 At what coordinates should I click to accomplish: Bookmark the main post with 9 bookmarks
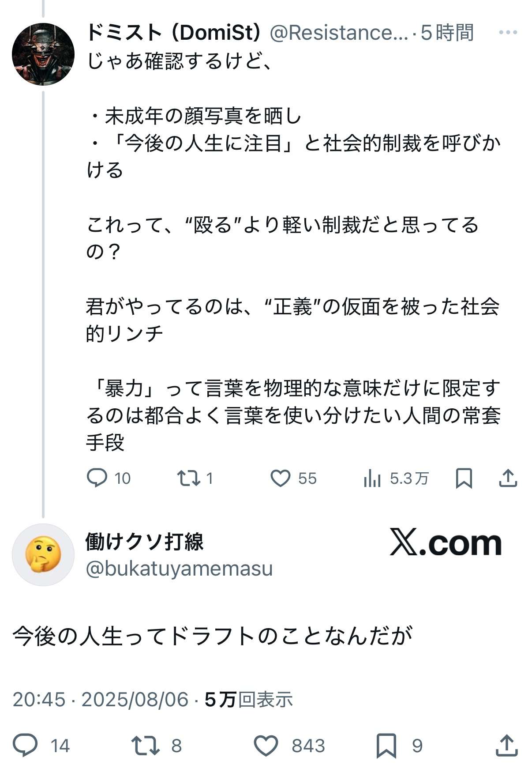pos(386,746)
